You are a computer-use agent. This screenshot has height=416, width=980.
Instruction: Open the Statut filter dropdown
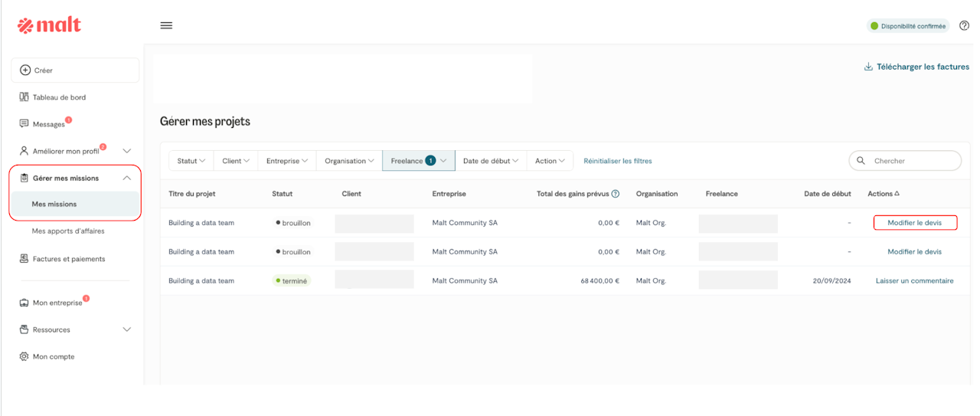click(191, 161)
